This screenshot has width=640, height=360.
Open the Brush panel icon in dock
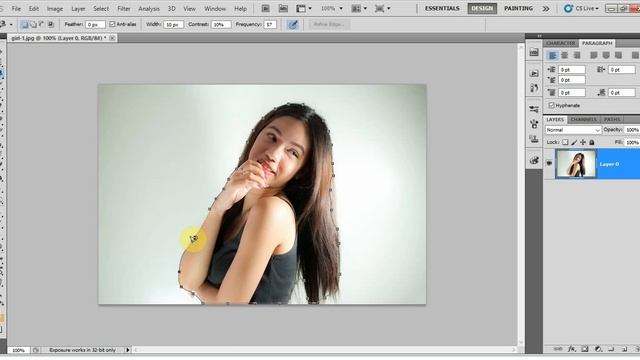(534, 124)
